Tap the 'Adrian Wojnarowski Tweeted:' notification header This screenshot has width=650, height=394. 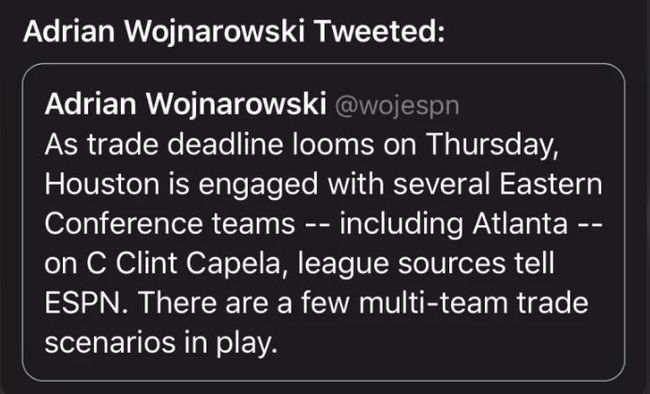pos(234,32)
